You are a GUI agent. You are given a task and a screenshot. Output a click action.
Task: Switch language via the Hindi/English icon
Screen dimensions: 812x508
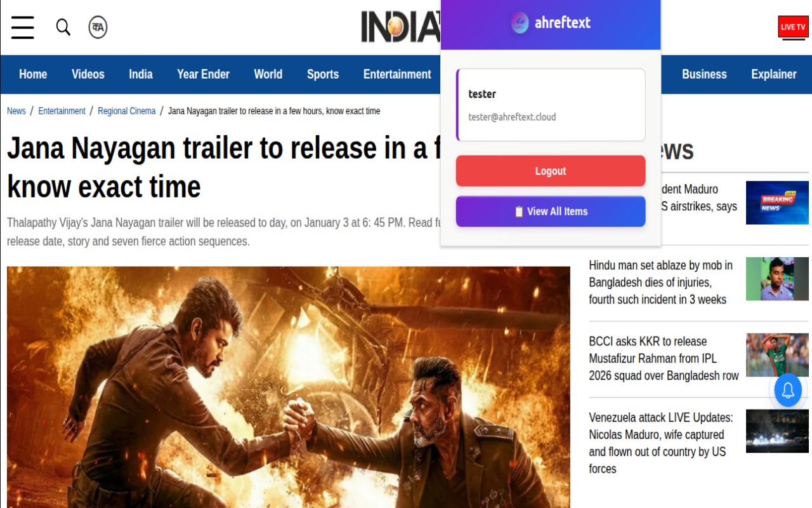pyautogui.click(x=98, y=27)
